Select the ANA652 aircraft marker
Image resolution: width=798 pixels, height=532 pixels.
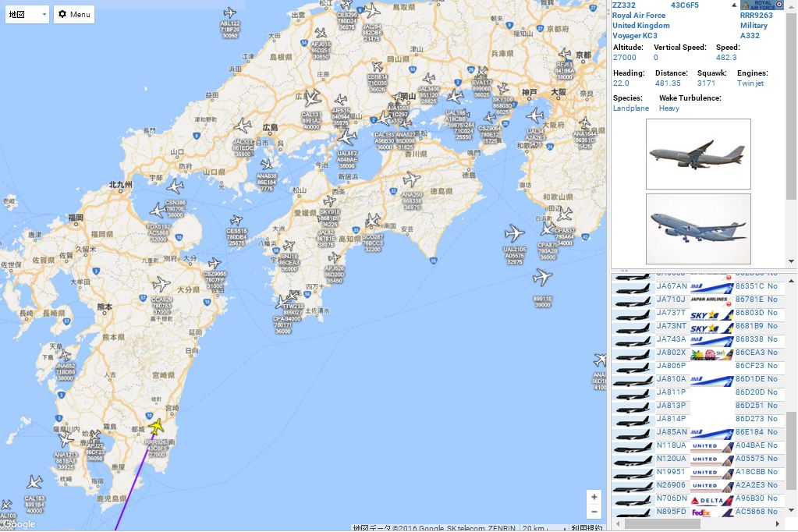66,355
